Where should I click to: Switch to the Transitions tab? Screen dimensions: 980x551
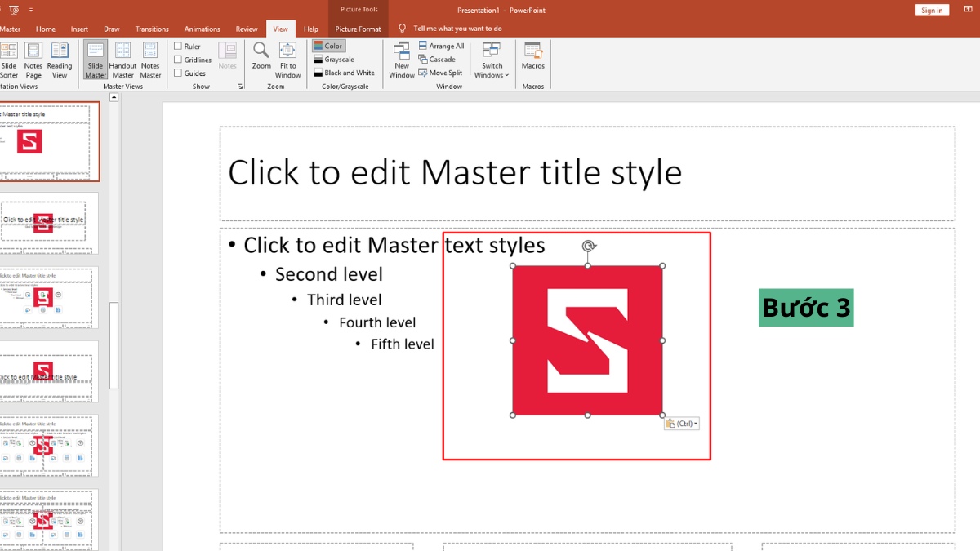coord(152,29)
